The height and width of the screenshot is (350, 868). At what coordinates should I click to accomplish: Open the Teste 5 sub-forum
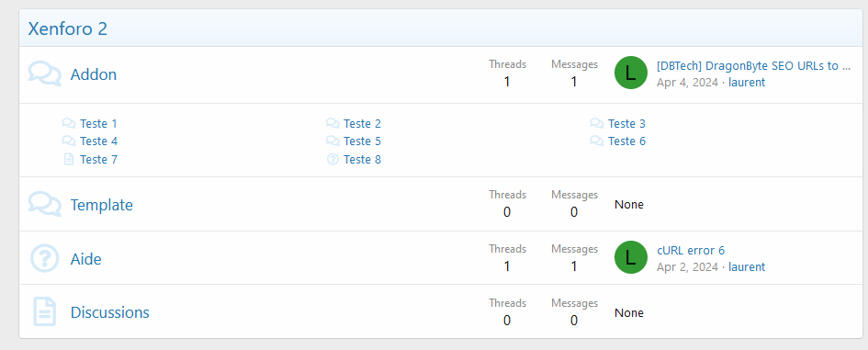[362, 141]
